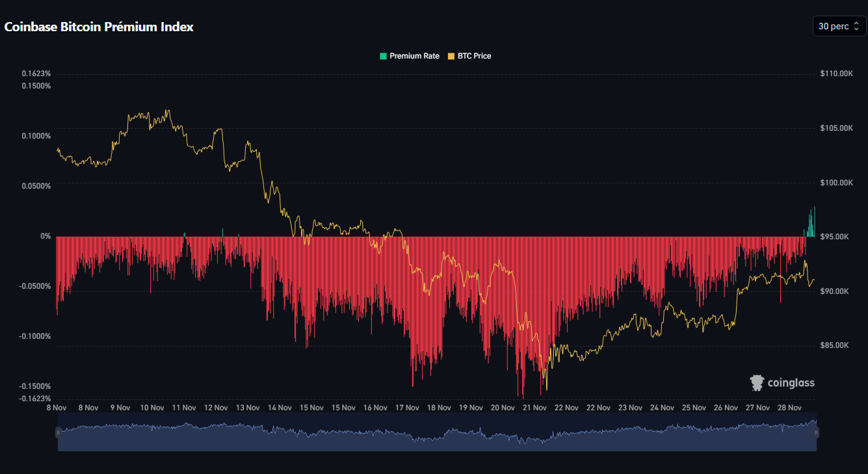Click the left handle of range slider

tap(58, 432)
